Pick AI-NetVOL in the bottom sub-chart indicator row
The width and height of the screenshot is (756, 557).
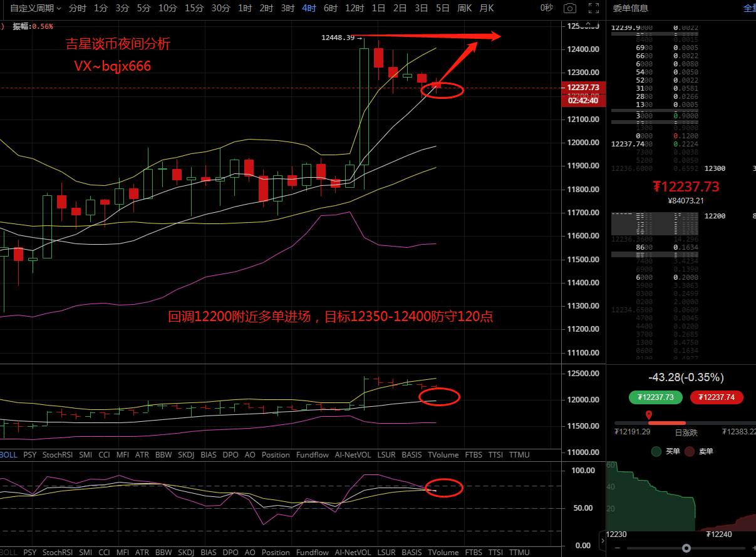coord(353,553)
